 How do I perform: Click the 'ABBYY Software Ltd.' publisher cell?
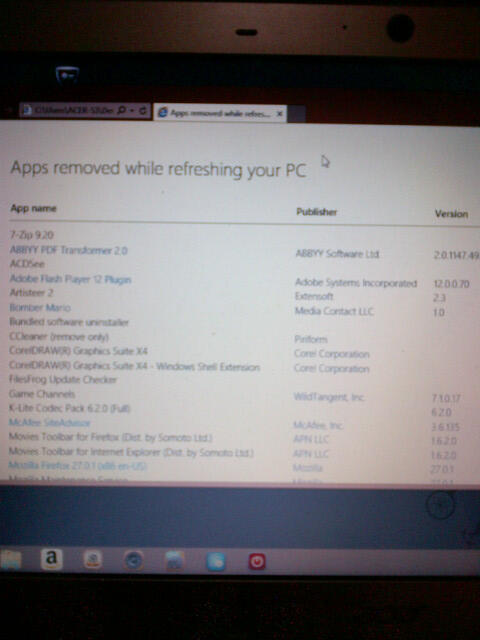coord(337,254)
